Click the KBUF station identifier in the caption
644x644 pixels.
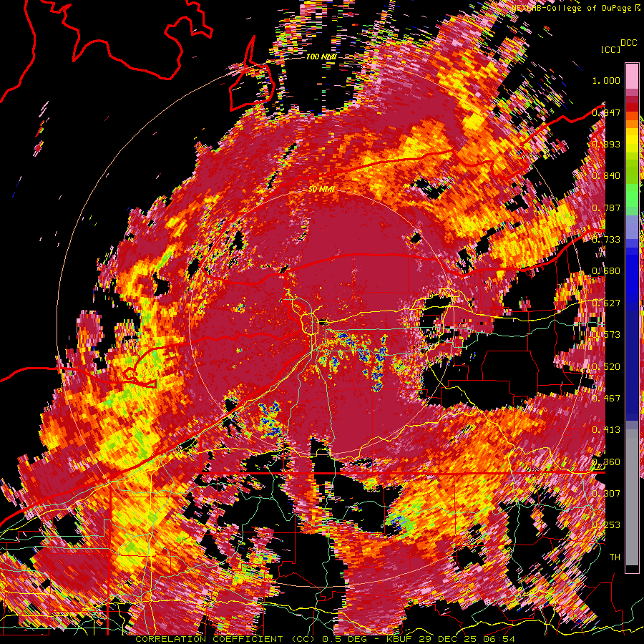[x=397, y=639]
